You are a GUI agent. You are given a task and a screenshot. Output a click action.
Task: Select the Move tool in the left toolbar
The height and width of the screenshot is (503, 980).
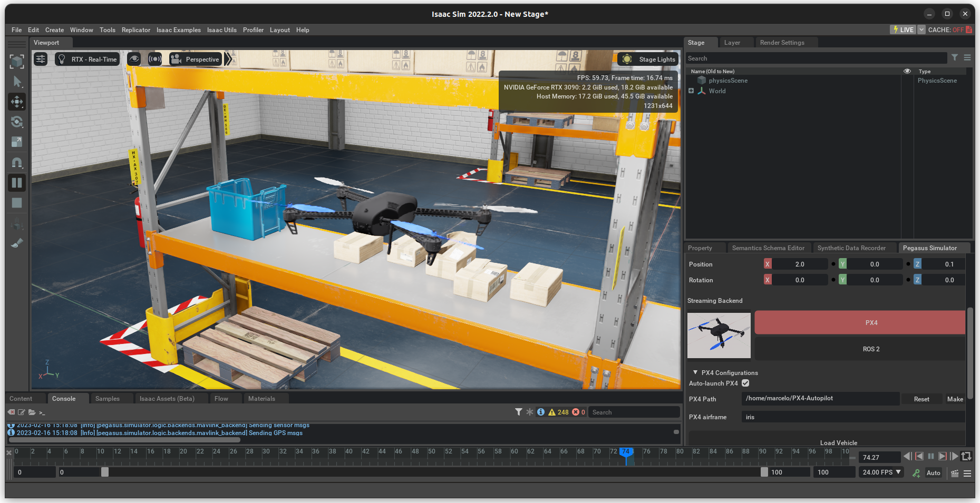pos(17,102)
